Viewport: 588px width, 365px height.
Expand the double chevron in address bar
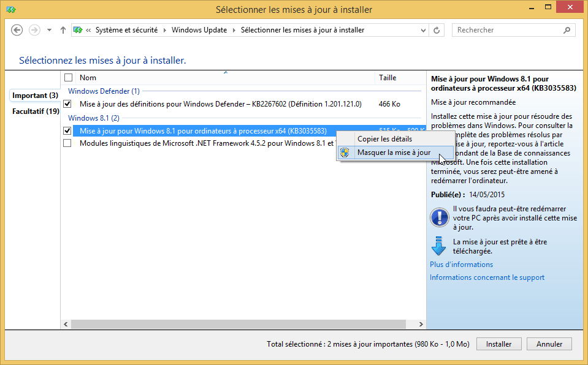tap(88, 30)
